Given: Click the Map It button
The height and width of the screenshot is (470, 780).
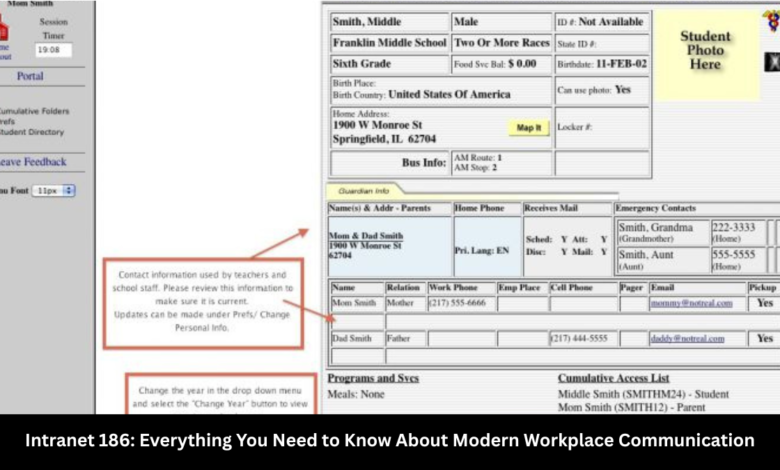Looking at the screenshot, I should pyautogui.click(x=528, y=128).
